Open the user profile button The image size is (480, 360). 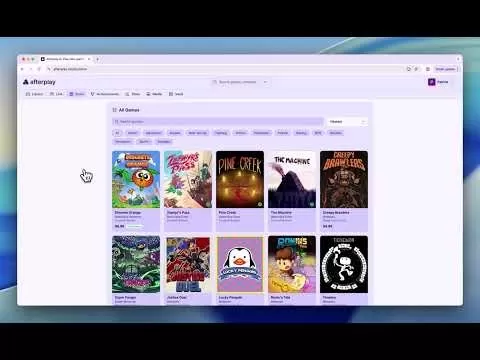click(x=439, y=82)
